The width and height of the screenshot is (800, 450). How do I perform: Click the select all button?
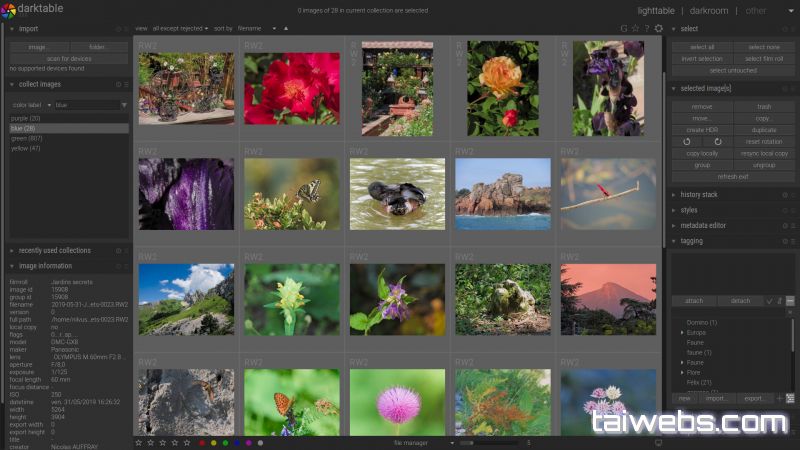point(702,47)
